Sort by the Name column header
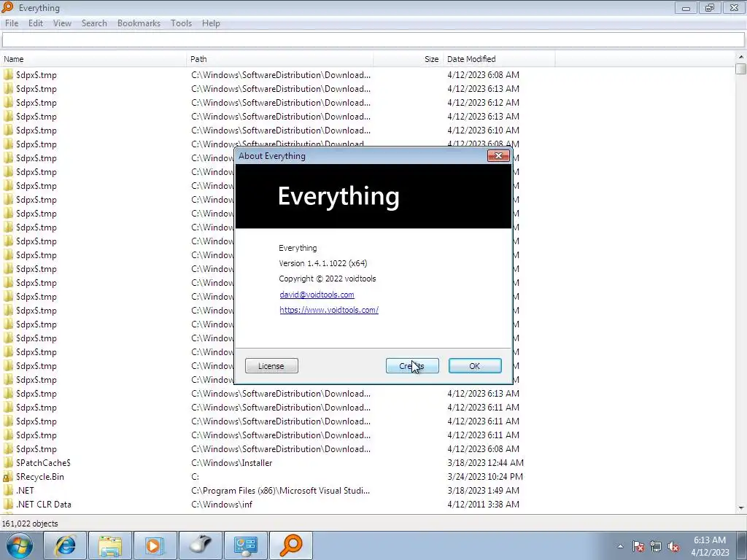747x560 pixels. point(93,59)
